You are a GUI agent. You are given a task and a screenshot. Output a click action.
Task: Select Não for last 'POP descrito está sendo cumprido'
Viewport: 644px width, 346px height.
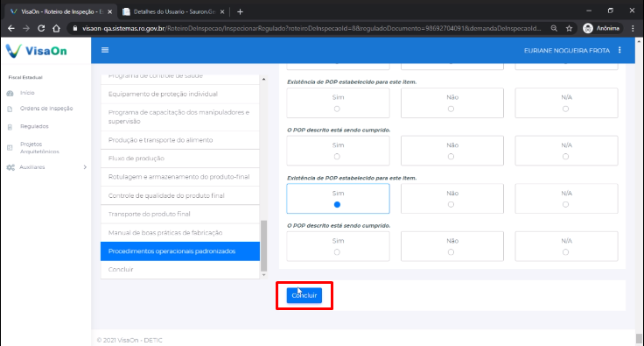(451, 252)
